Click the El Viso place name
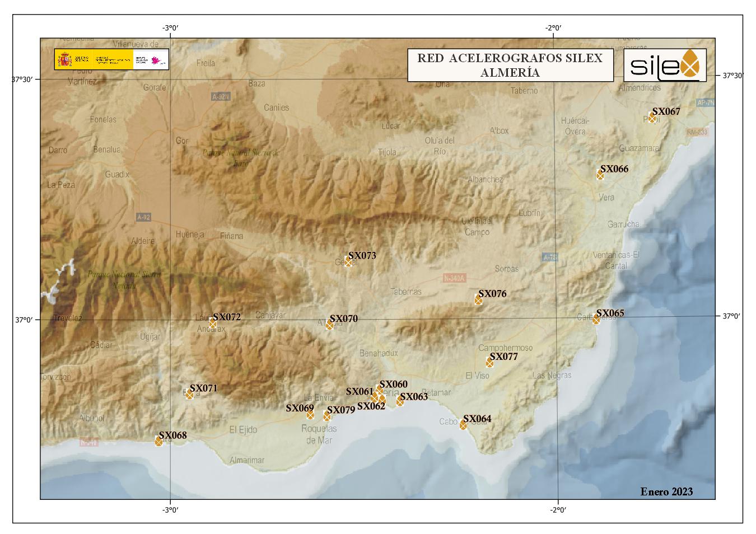Viewport: 756px width, 534px height. pyautogui.click(x=477, y=376)
